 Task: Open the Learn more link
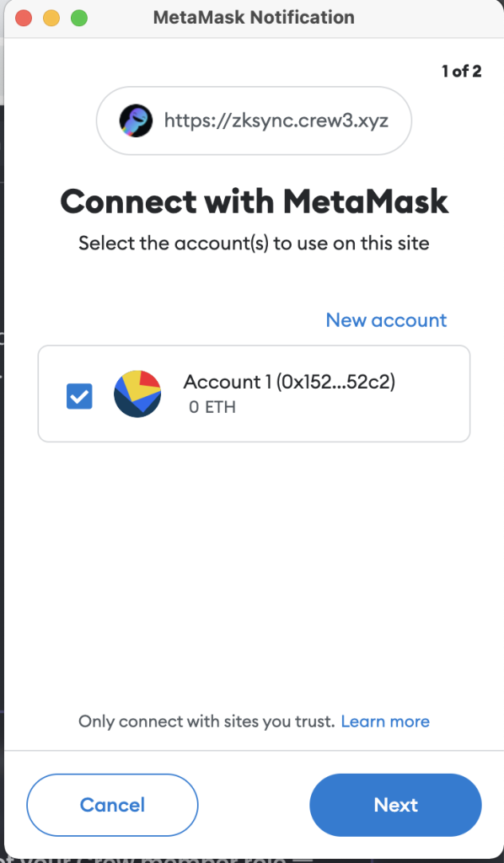[x=385, y=721]
